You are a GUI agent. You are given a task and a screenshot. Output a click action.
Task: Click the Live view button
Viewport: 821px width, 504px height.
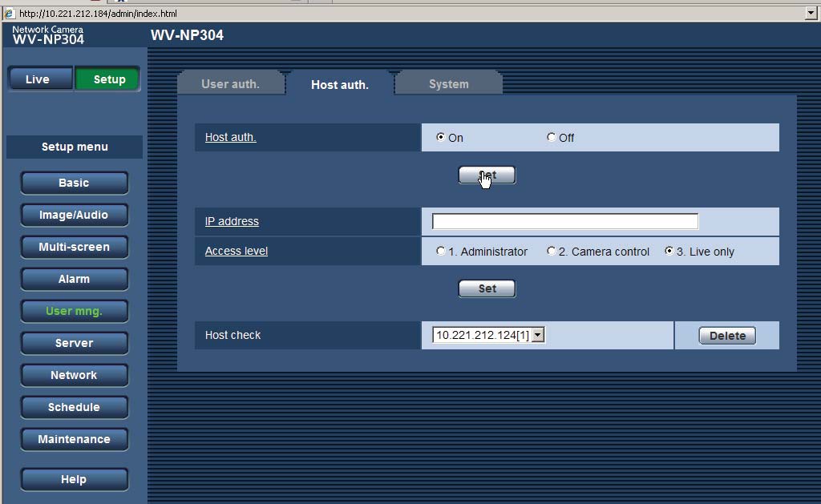38,79
